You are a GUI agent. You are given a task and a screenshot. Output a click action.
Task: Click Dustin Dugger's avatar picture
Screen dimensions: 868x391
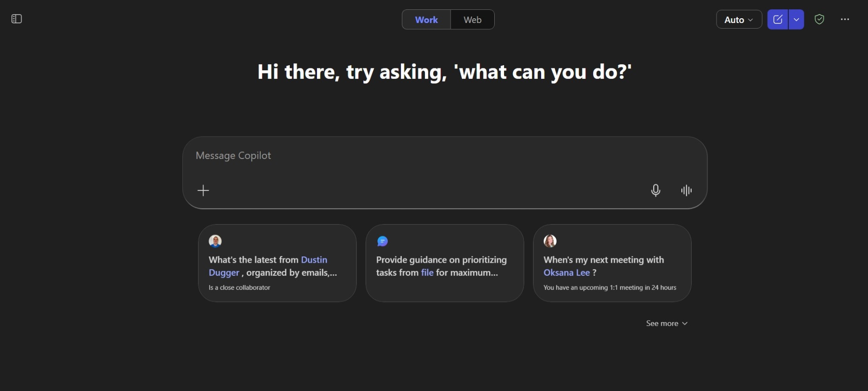pos(215,241)
